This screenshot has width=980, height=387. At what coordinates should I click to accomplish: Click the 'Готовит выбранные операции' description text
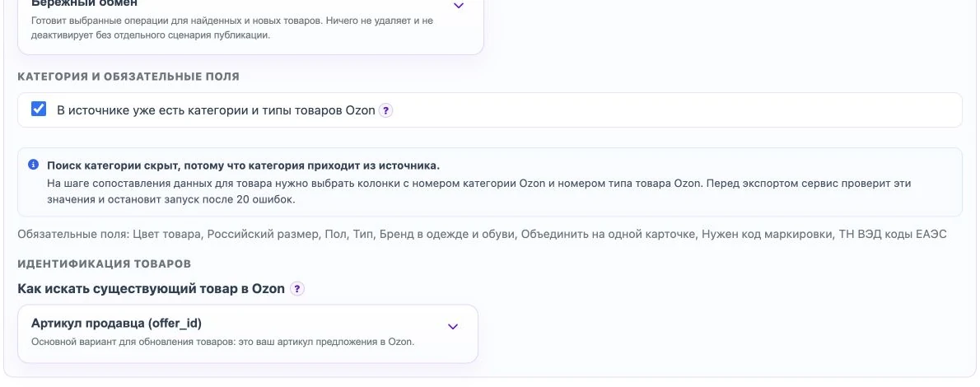tap(232, 27)
